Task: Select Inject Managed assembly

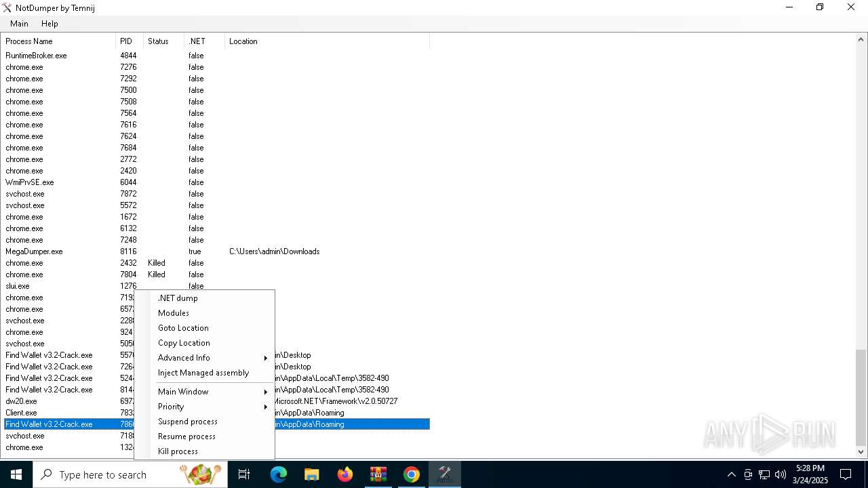Action: 205,373
